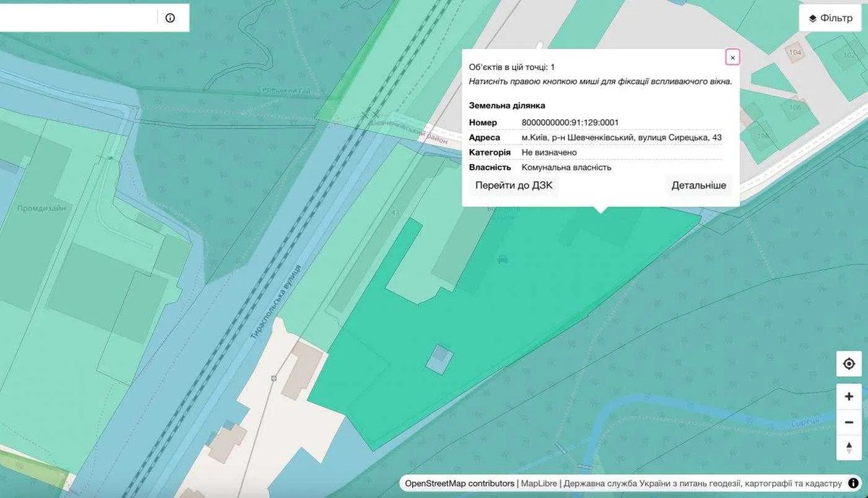Locate me using the geolocation icon
This screenshot has height=498, width=868.
(848, 364)
